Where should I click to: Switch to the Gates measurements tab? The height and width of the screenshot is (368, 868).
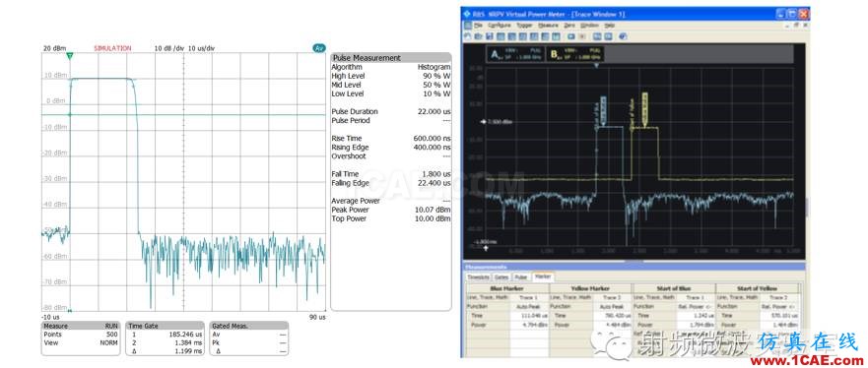[501, 277]
